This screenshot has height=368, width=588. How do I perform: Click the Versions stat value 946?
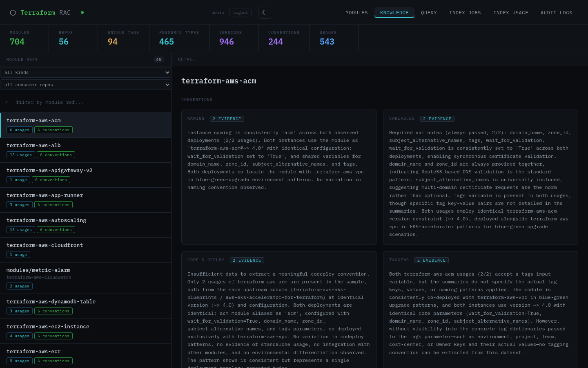[227, 42]
